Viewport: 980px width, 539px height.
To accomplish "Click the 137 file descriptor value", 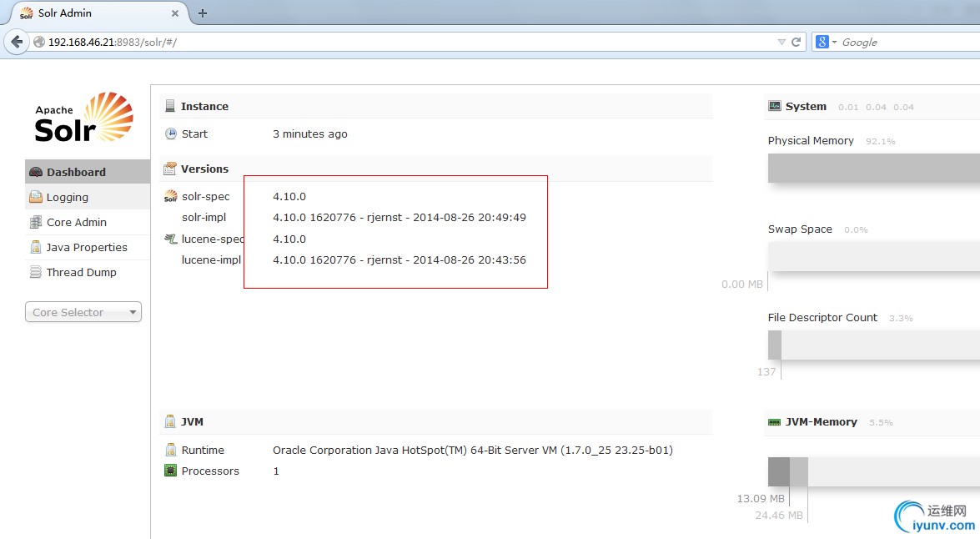I will (x=766, y=371).
